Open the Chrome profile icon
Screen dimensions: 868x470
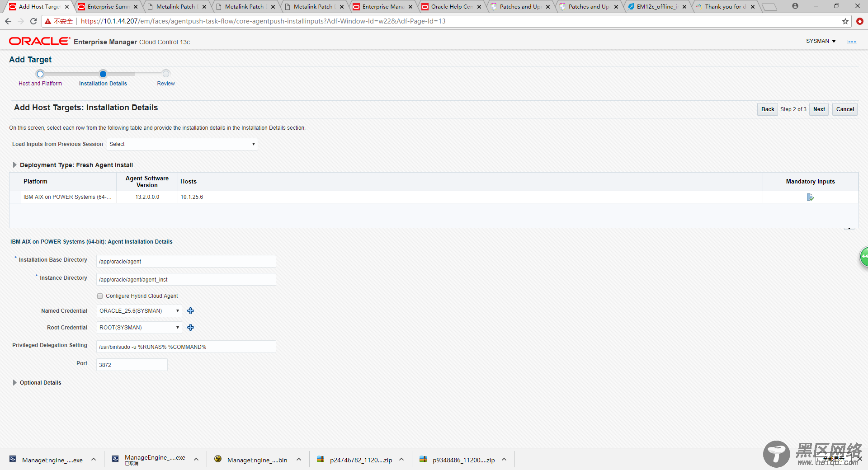(x=795, y=6)
